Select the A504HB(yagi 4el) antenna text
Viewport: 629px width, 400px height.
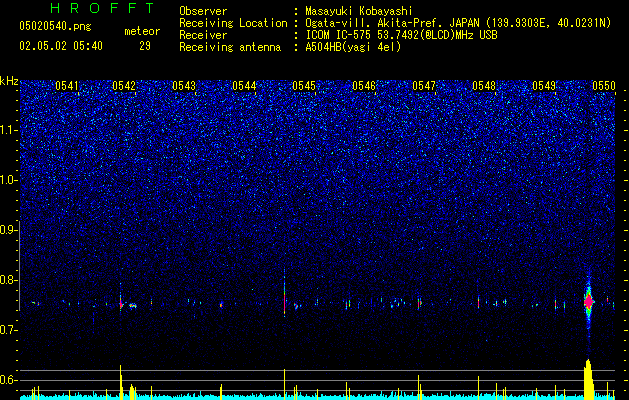coord(353,47)
